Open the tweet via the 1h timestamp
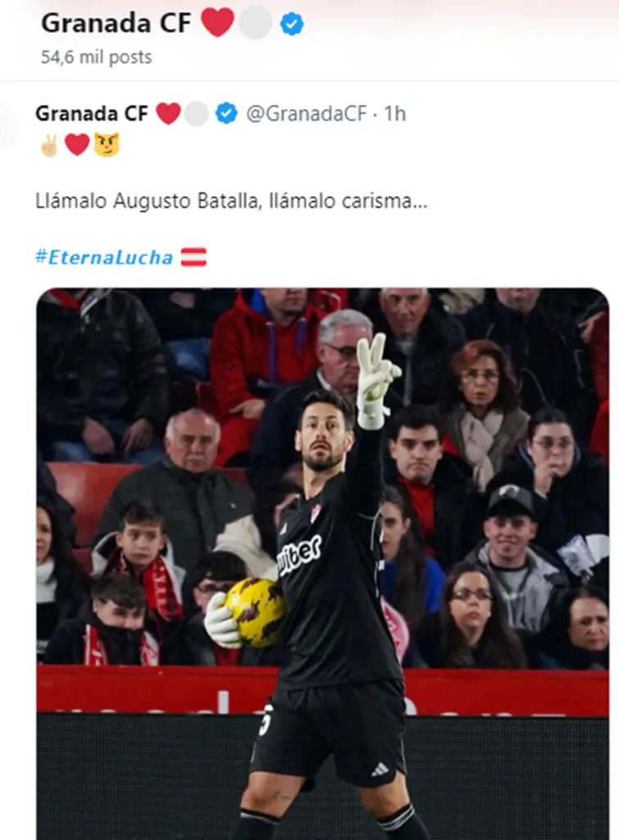Image resolution: width=619 pixels, height=840 pixels. (x=395, y=113)
